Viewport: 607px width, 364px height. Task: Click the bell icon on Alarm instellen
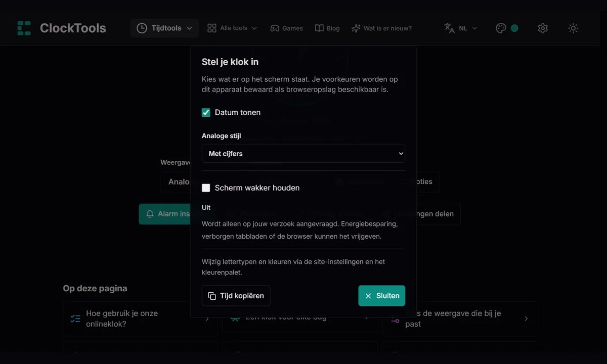tap(150, 214)
